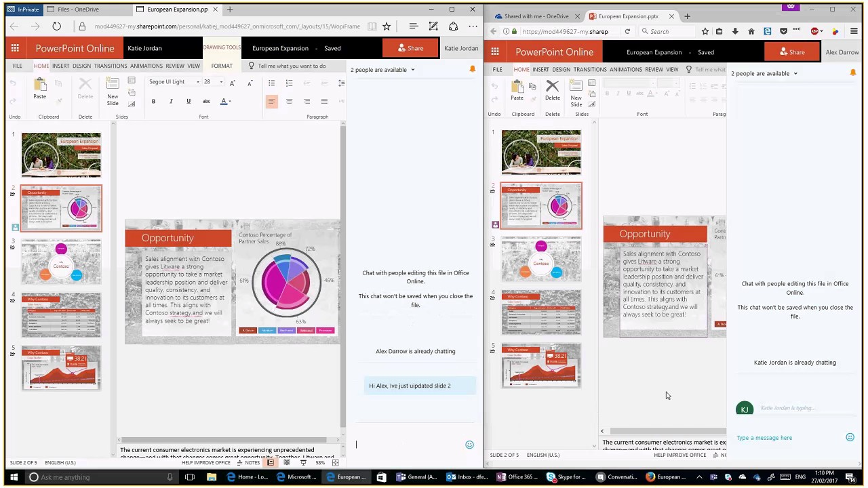868x488 pixels.
Task: Expand '2 people are available' in left window
Action: [382, 70]
